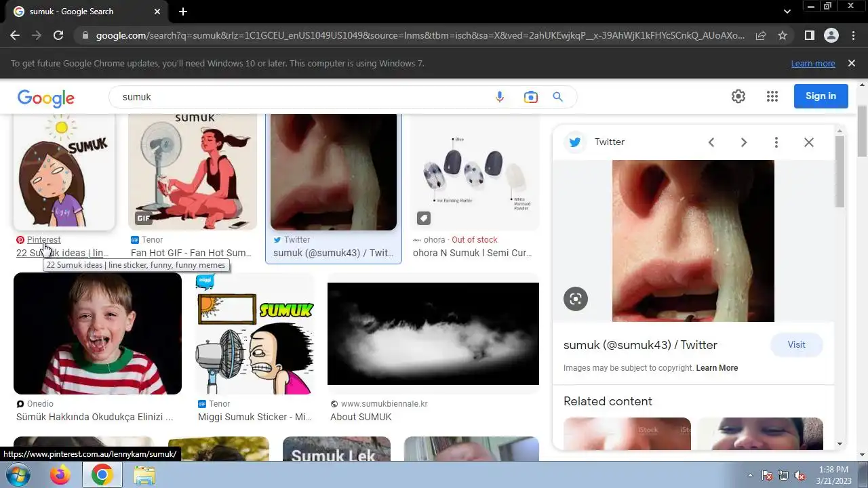868x488 pixels.
Task: Launch Firefox from the taskbar
Action: point(60,475)
